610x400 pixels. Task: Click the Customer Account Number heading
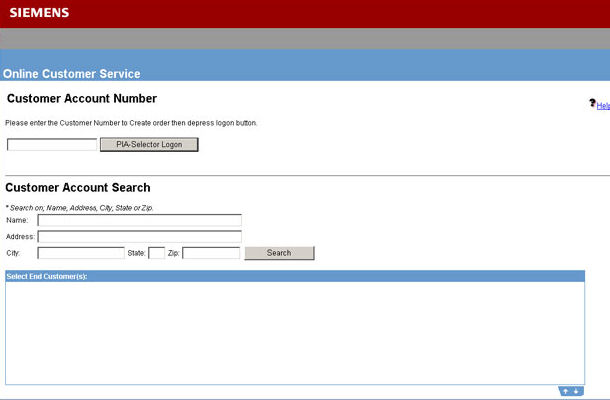(x=82, y=98)
